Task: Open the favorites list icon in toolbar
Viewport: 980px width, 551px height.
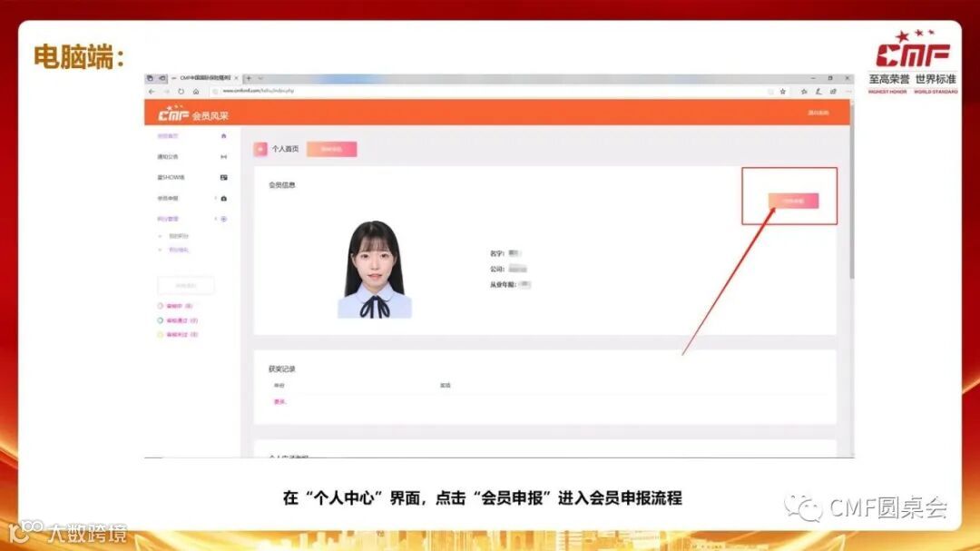Action: tap(804, 92)
